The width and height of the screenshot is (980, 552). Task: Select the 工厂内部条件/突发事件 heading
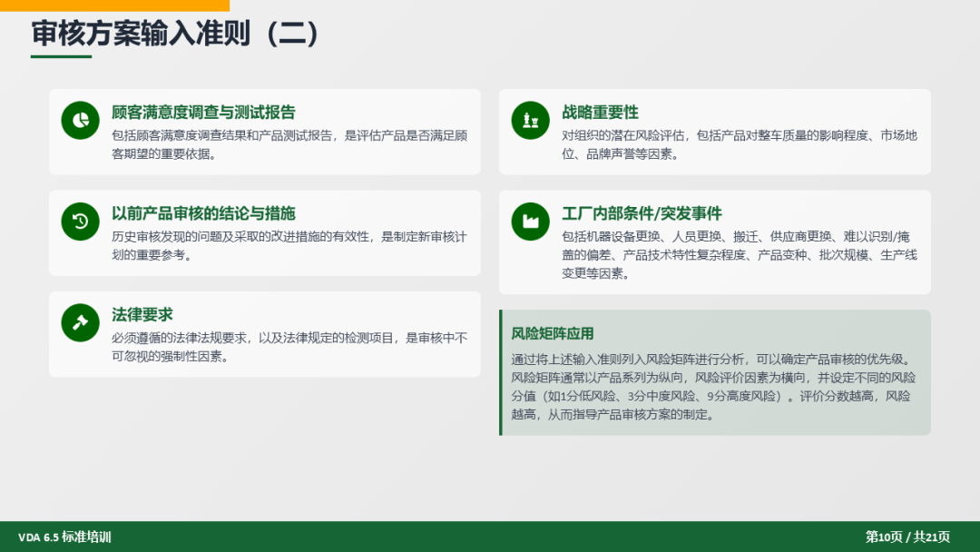[642, 213]
